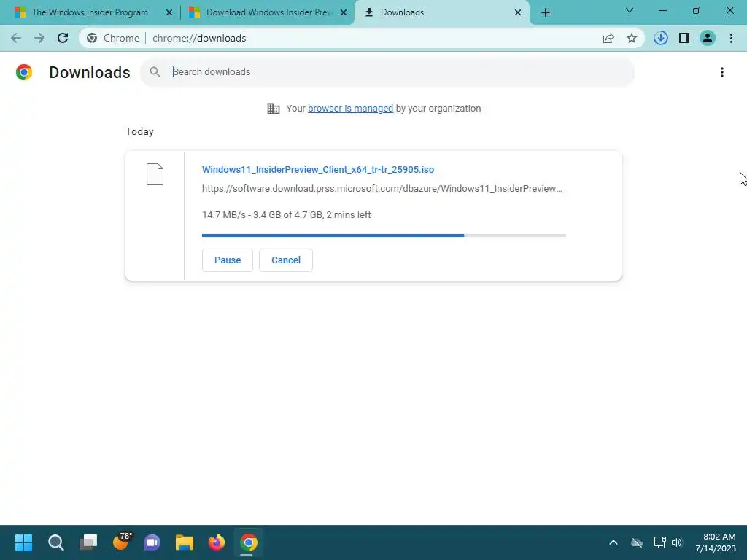Reload the Downloads page
747x560 pixels.
coord(63,38)
